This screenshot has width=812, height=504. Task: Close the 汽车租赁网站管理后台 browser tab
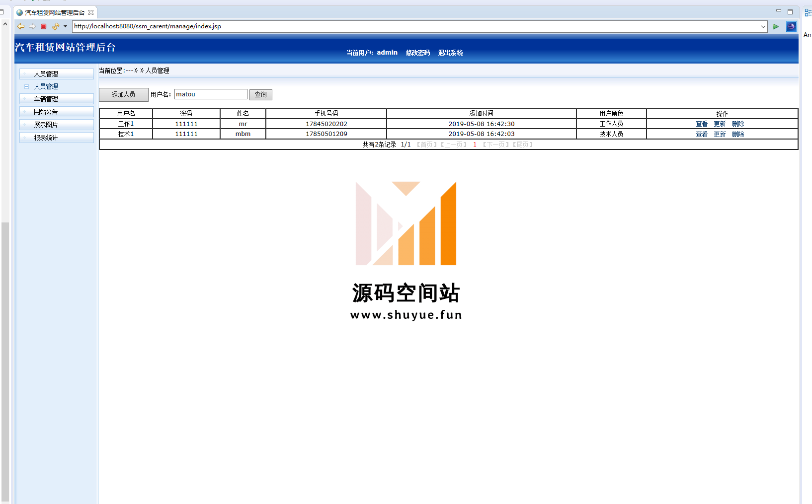[x=91, y=12]
